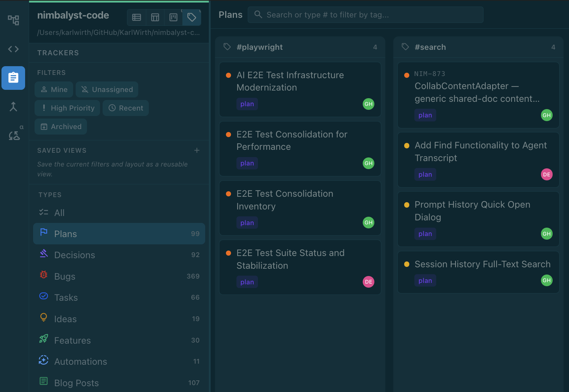
Task: Toggle the Unassigned filter
Action: click(107, 89)
